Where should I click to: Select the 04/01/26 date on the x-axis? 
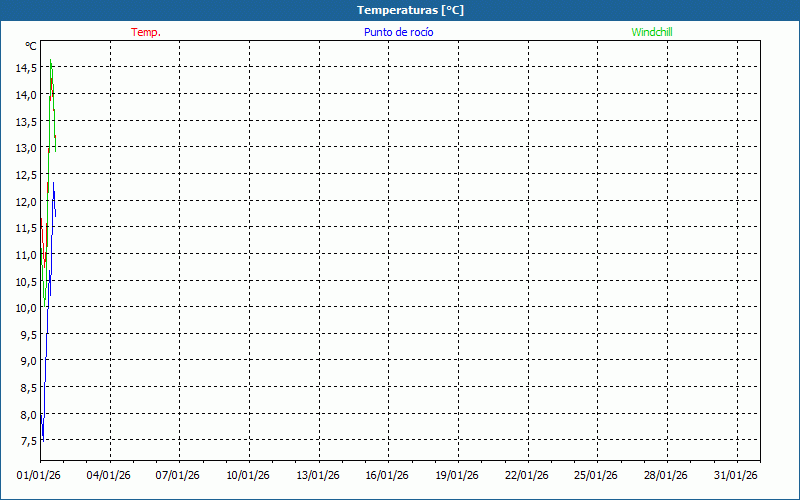(109, 475)
